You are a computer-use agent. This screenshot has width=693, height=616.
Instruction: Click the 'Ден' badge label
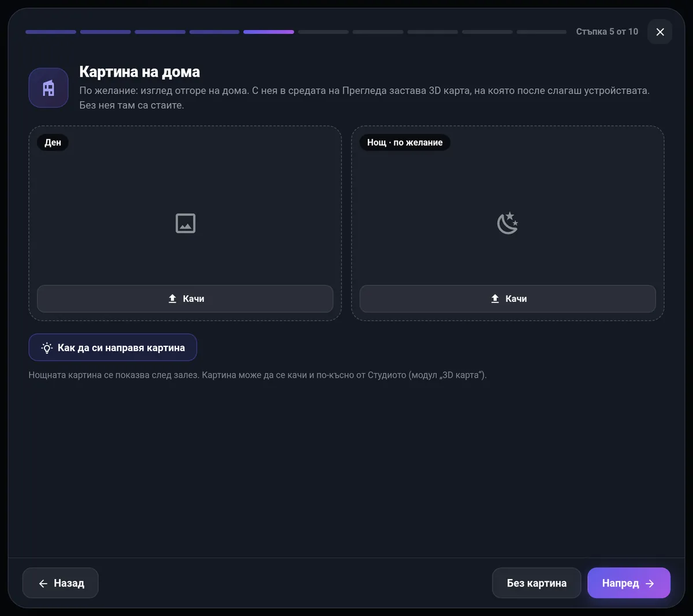53,143
